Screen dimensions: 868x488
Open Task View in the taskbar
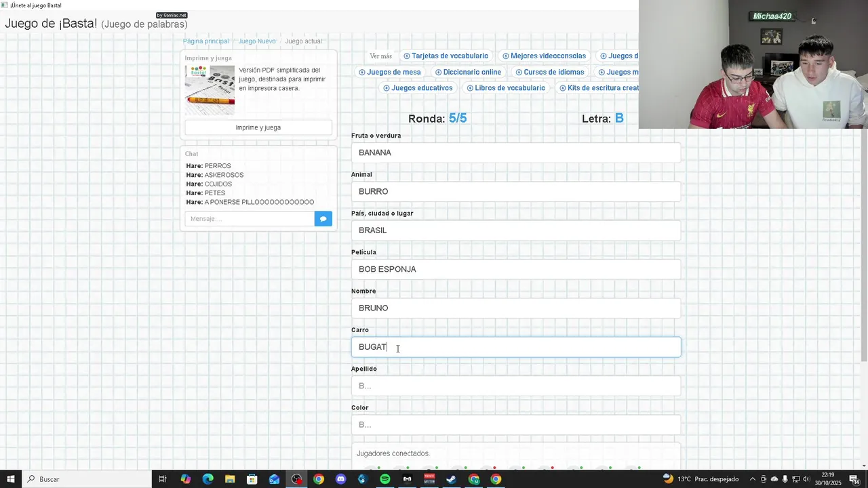pyautogui.click(x=163, y=479)
